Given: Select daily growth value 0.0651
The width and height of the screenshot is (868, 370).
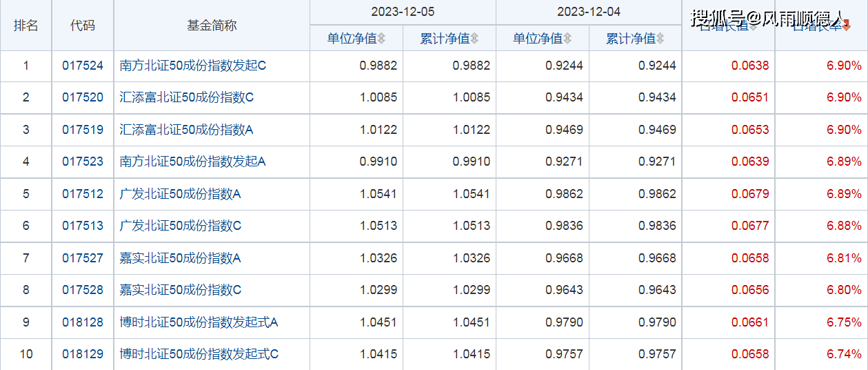Looking at the screenshot, I should pos(750,98).
